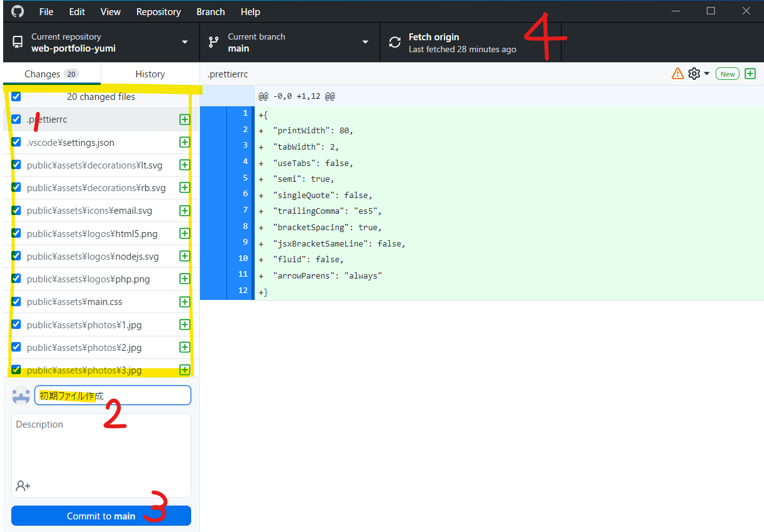Screen dimensions: 764x532
Task: Uncheck the photos 2.jpg checkbox
Action: (x=16, y=347)
